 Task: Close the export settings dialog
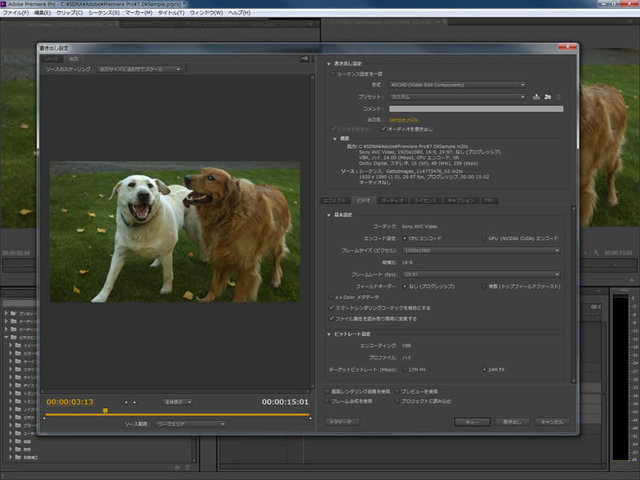(569, 47)
